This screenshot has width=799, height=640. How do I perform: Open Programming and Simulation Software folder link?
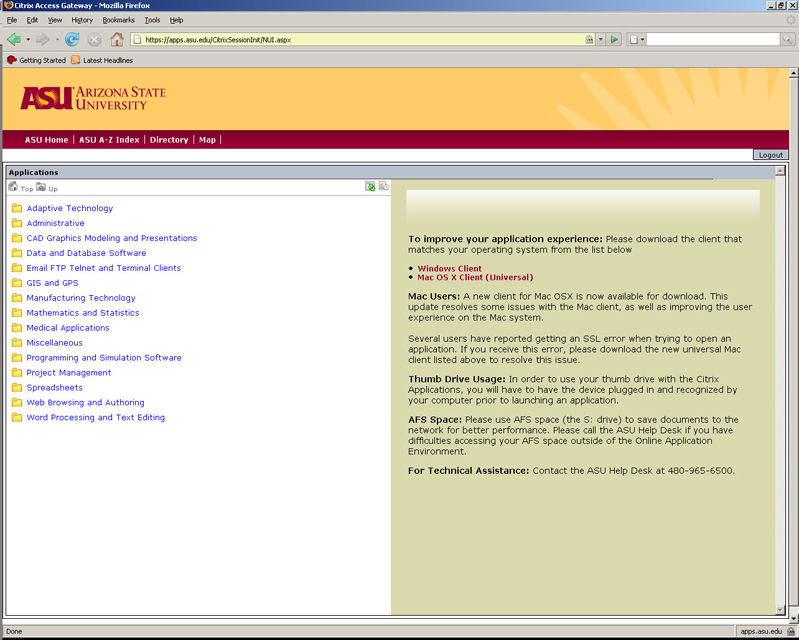point(104,357)
